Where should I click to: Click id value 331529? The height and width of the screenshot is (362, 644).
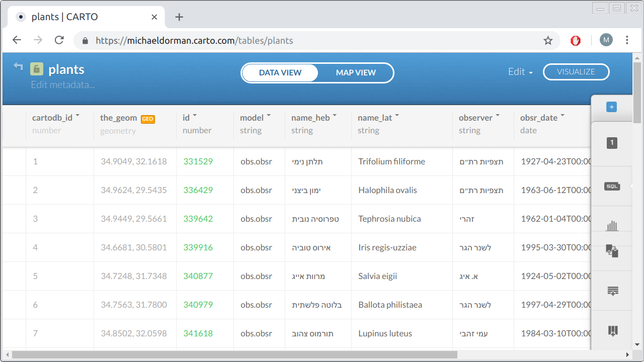click(x=198, y=161)
